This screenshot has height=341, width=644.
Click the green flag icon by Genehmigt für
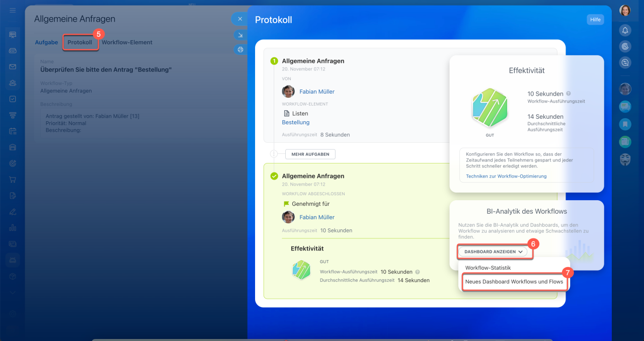(286, 204)
